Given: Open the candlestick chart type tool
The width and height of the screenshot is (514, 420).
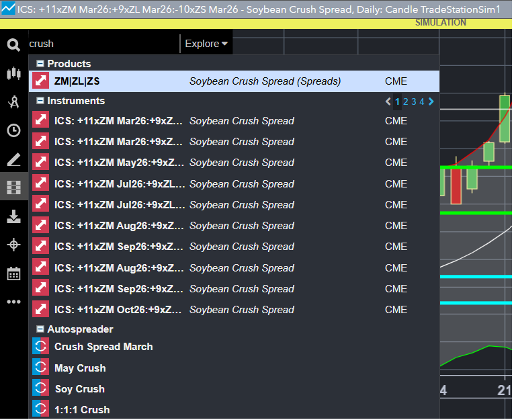Looking at the screenshot, I should point(13,73).
